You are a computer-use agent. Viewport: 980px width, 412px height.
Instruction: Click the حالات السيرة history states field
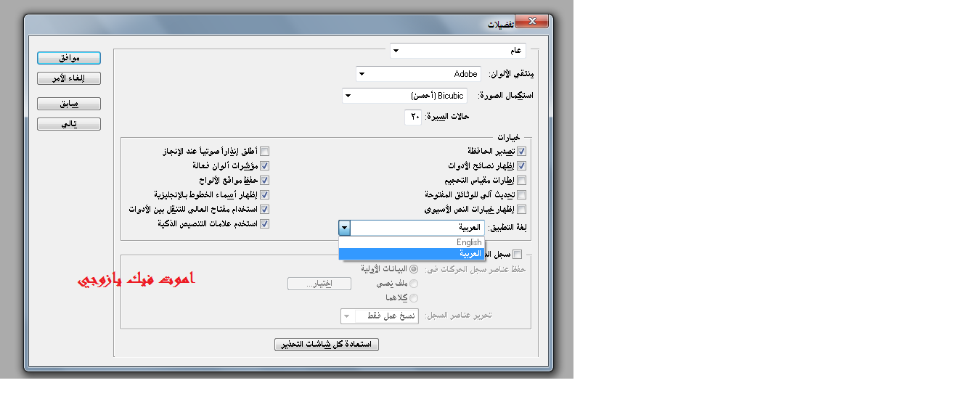[413, 117]
